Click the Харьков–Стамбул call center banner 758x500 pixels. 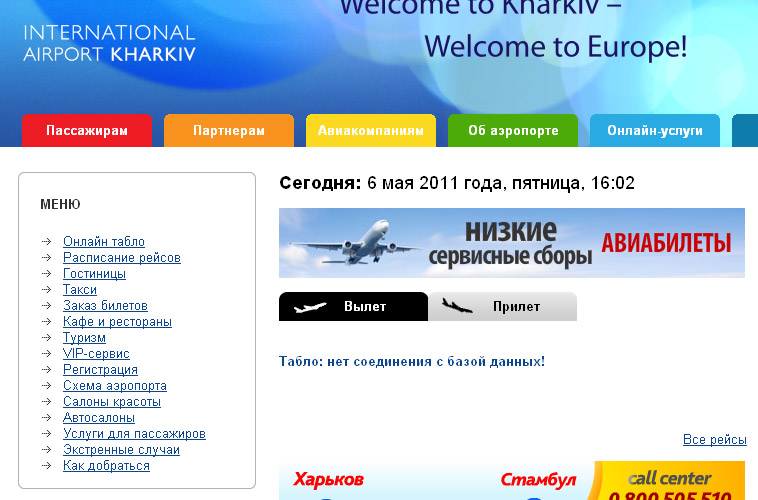click(511, 481)
